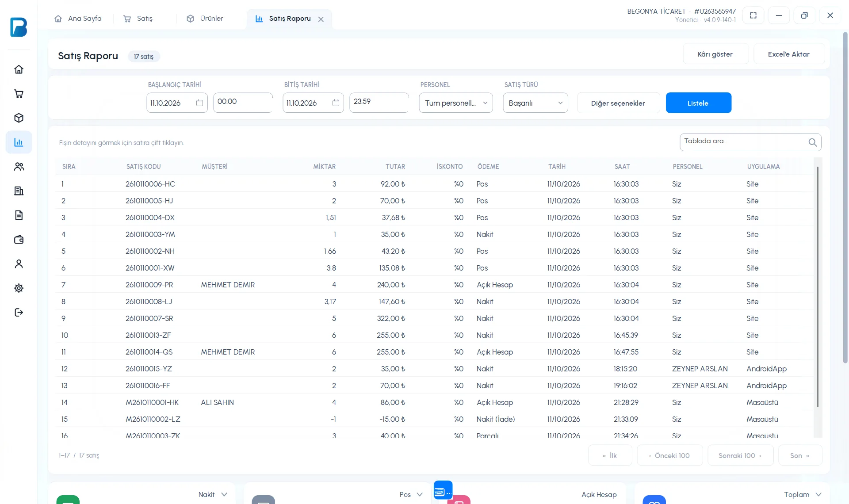Jump to Son page

coord(800,455)
